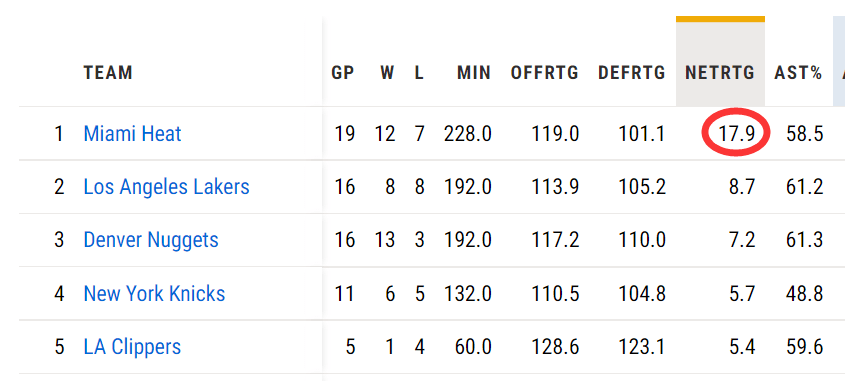Image resolution: width=845 pixels, height=381 pixels.
Task: Select Lakers net rating 8.7 cell
Action: click(x=742, y=187)
